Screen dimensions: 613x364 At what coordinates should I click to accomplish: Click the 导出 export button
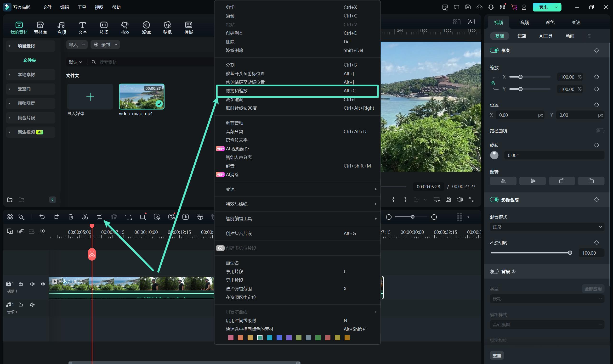click(x=543, y=7)
